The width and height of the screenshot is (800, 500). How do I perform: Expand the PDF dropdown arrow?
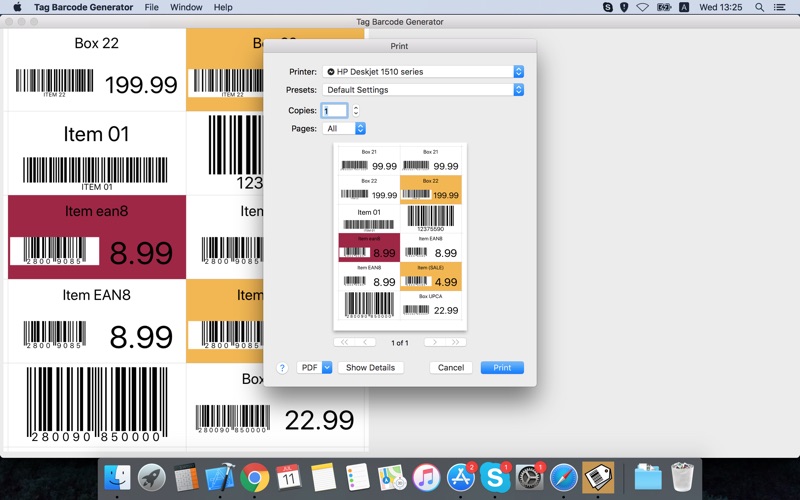(327, 367)
